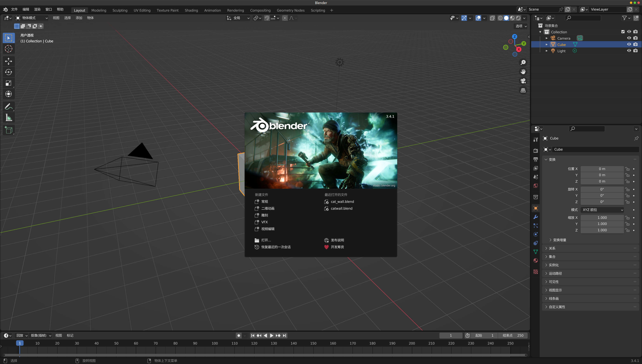Screen dimensions: 642x364
Task: Switch to the Modeling workspace tab
Action: [x=99, y=10]
